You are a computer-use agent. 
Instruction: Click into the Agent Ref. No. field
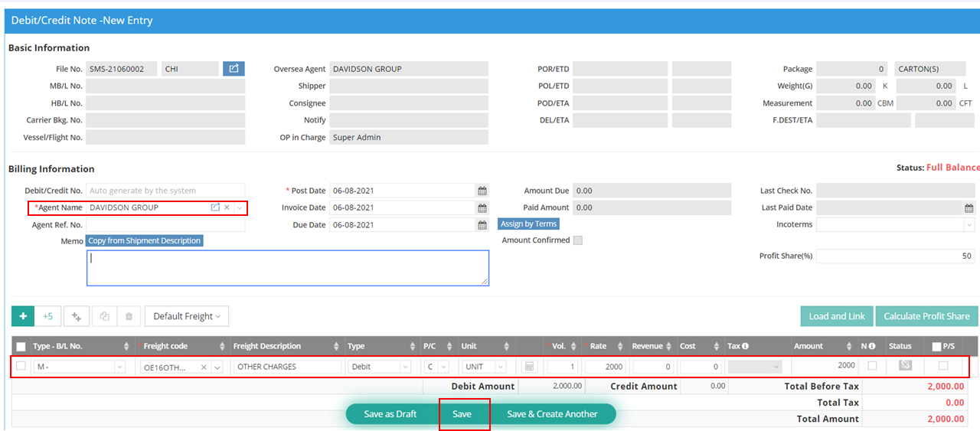pyautogui.click(x=165, y=225)
